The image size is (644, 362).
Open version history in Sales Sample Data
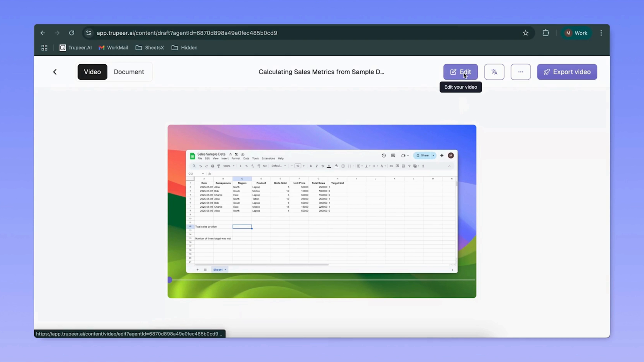click(x=384, y=155)
